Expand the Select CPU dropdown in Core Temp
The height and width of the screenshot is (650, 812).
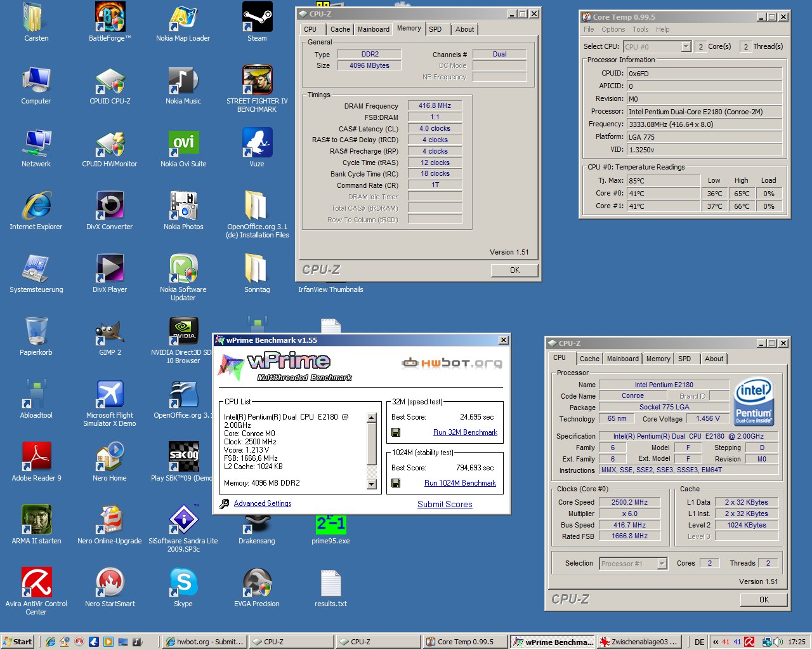point(686,46)
